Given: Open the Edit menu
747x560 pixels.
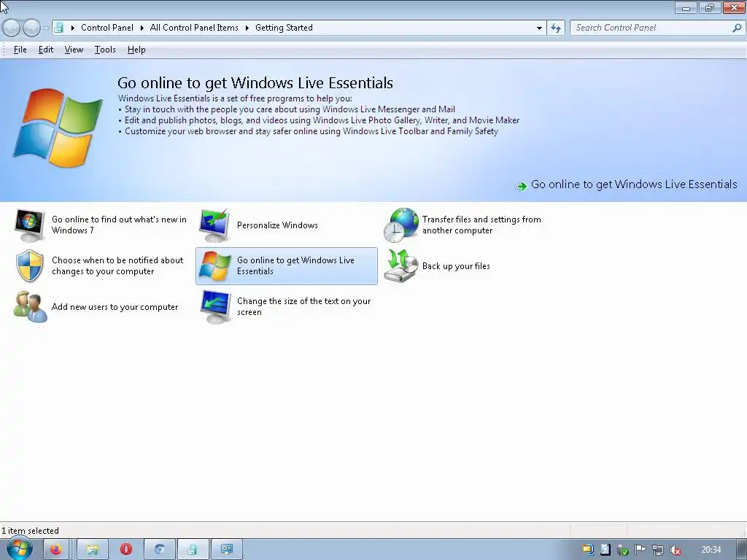Looking at the screenshot, I should click(x=46, y=50).
